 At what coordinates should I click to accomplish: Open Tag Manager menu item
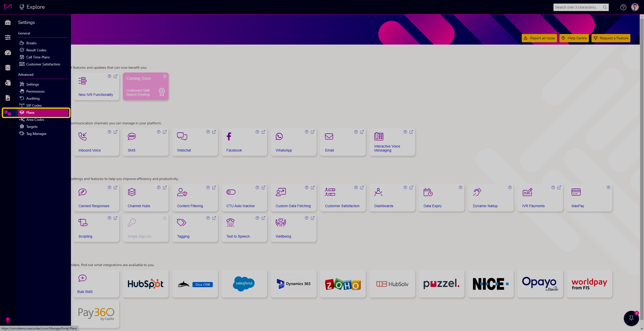point(43,134)
